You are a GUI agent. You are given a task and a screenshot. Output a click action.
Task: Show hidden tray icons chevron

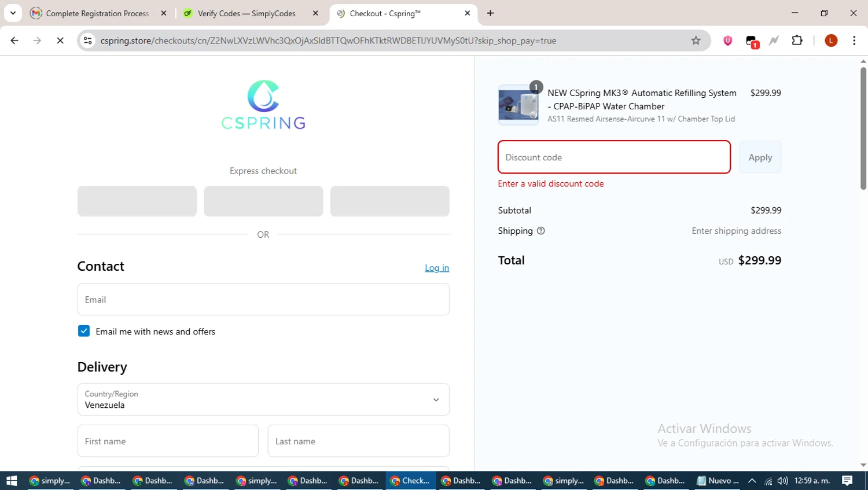point(752,480)
